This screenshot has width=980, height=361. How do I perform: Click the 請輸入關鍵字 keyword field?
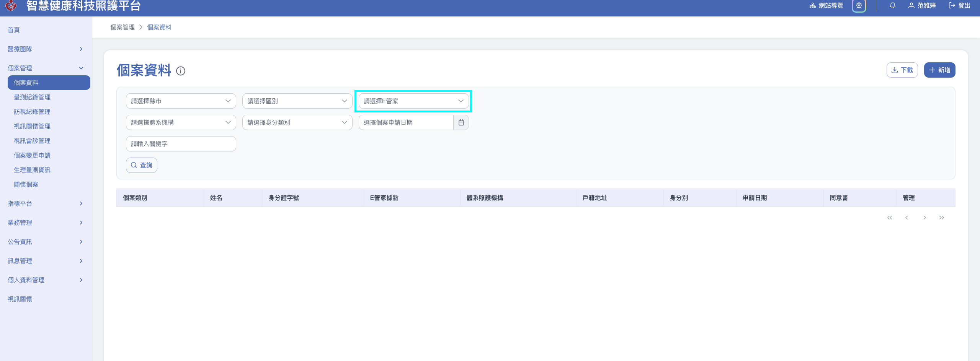pyautogui.click(x=181, y=144)
